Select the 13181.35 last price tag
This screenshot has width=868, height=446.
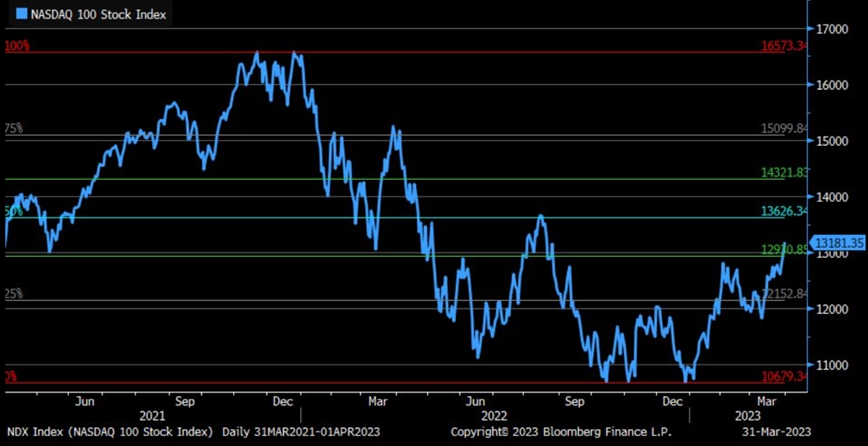coord(838,243)
